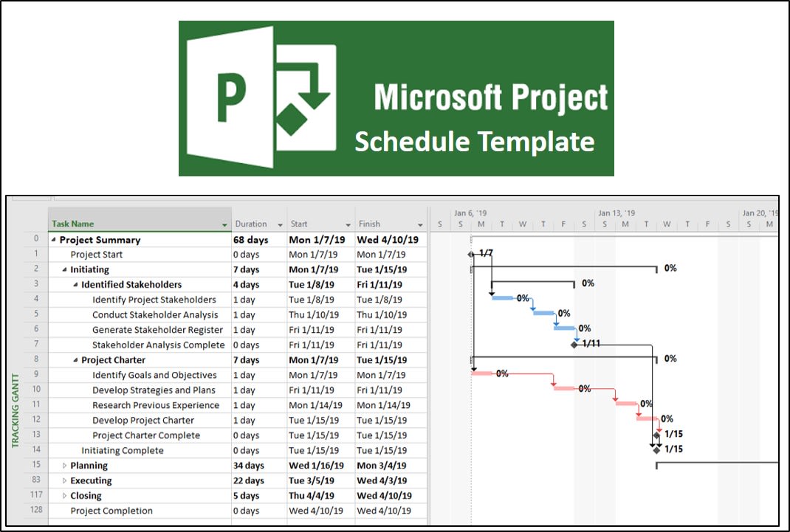Select the Project Start task name
Viewport: 790px width, 532px height.
96,255
